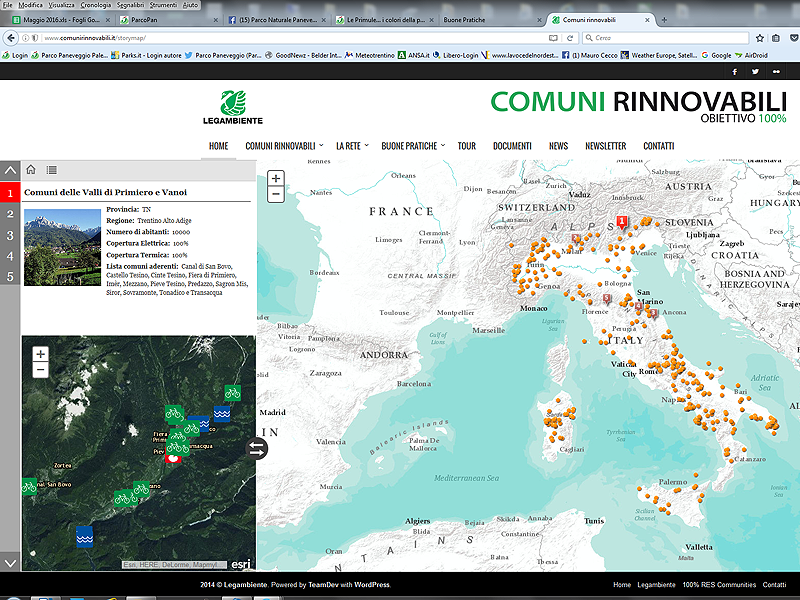Toggle reader view icon in address bar

553,38
